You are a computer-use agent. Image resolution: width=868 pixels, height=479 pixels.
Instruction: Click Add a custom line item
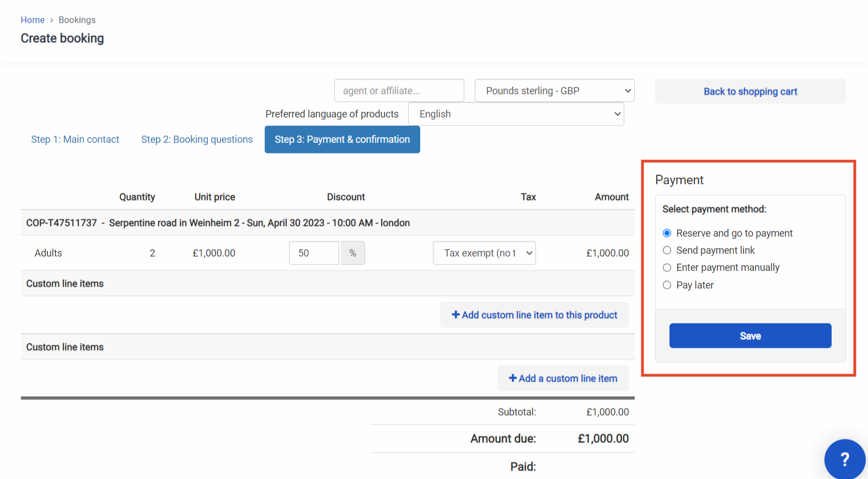tap(563, 378)
